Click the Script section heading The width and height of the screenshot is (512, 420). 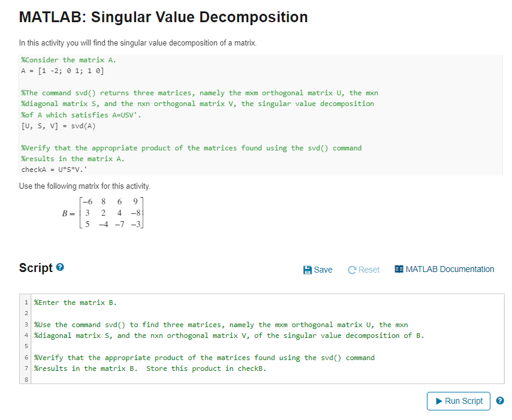[37, 267]
